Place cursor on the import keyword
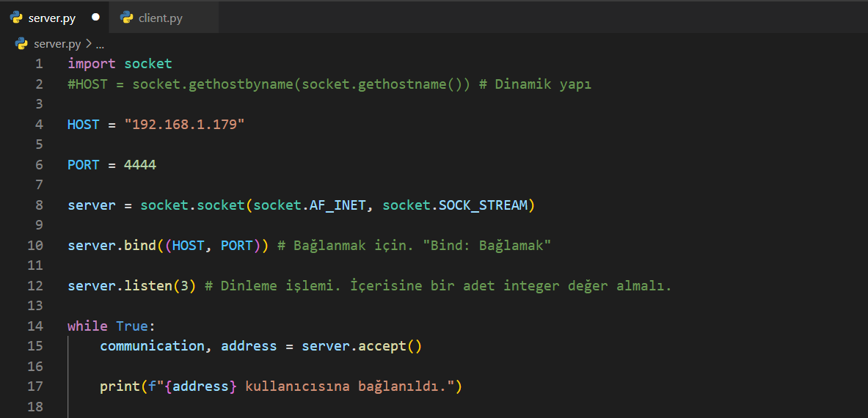Image resolution: width=868 pixels, height=418 pixels. pos(92,64)
